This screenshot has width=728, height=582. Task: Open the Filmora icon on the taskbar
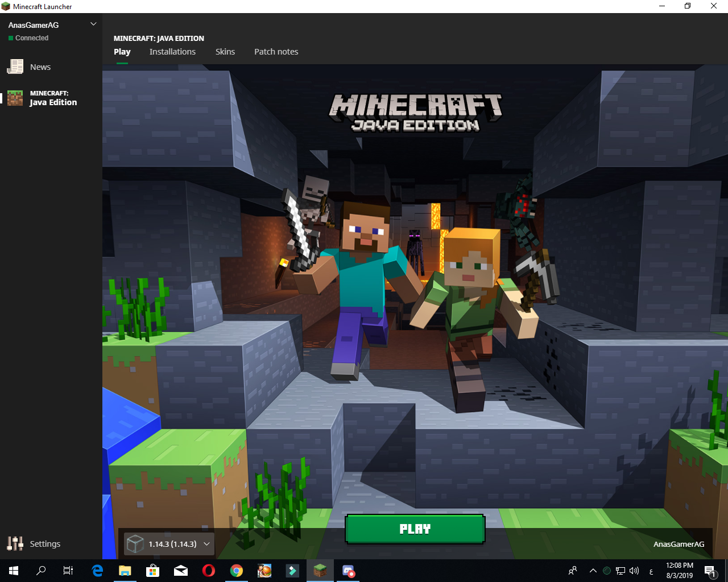[292, 571]
